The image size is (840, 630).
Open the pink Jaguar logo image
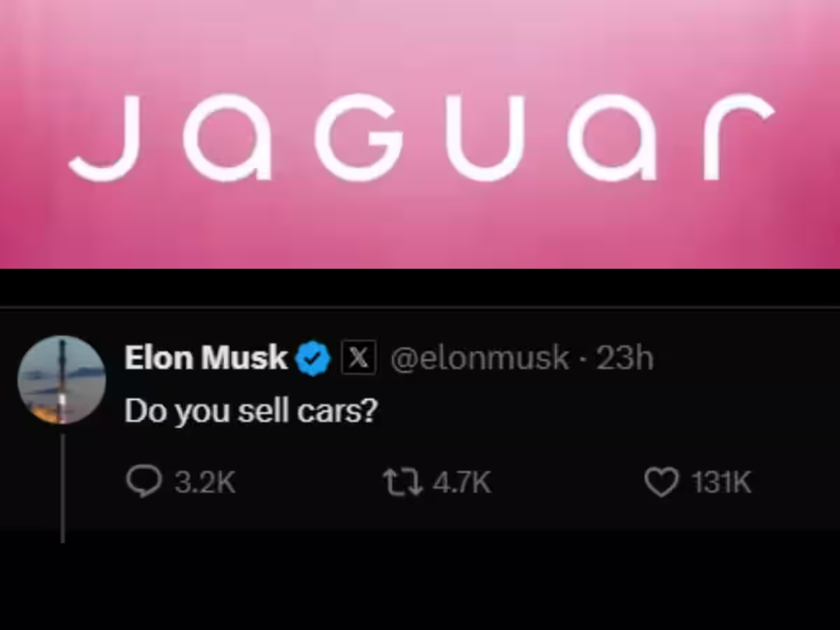tap(420, 134)
